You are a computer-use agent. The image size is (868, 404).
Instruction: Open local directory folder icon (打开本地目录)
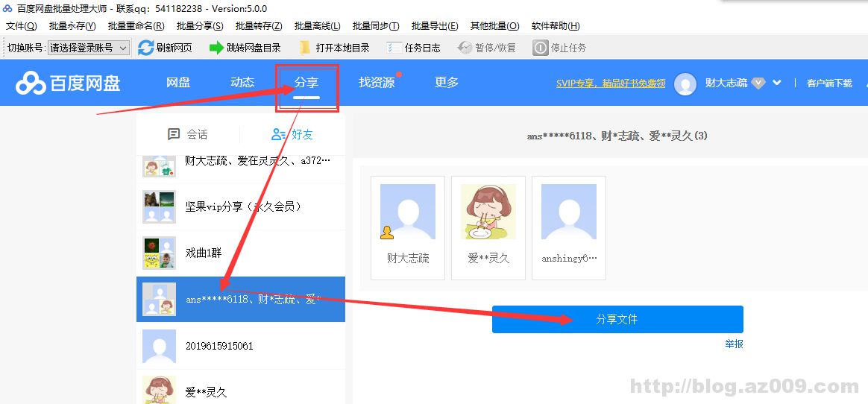pos(305,48)
